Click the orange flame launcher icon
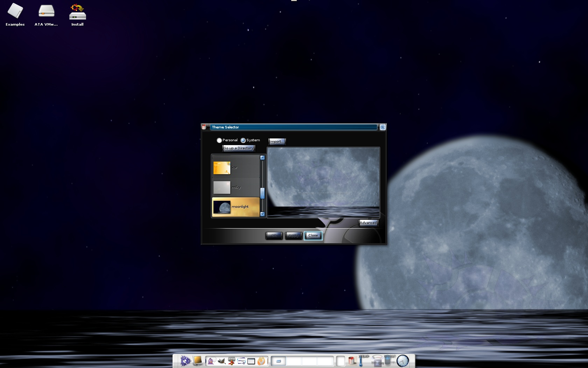Viewport: 588px width, 368px height. click(x=261, y=361)
